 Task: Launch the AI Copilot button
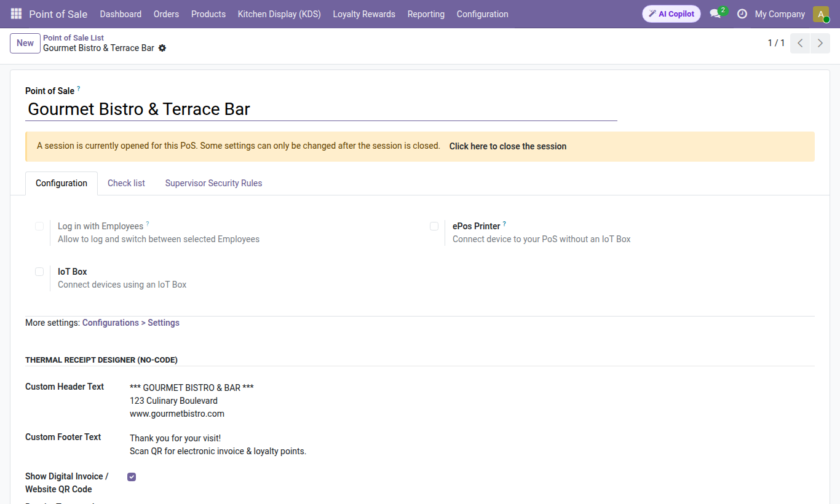tap(672, 14)
